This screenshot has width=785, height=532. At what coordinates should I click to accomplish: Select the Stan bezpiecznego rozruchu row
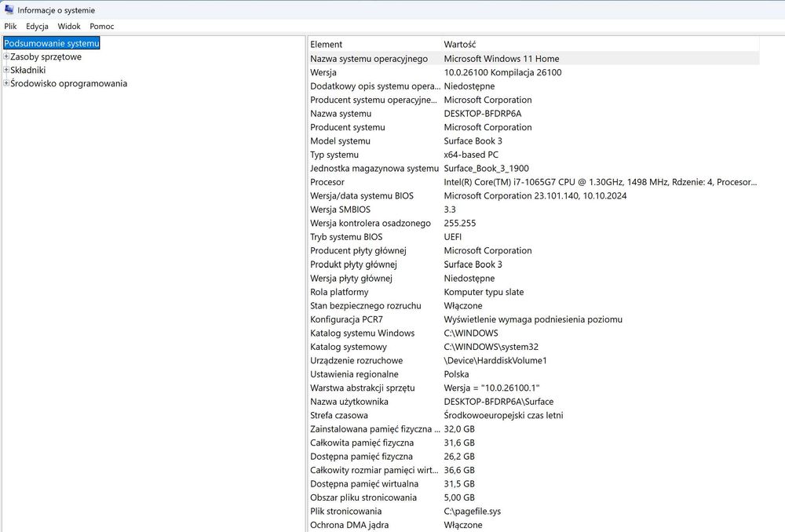tap(534, 306)
